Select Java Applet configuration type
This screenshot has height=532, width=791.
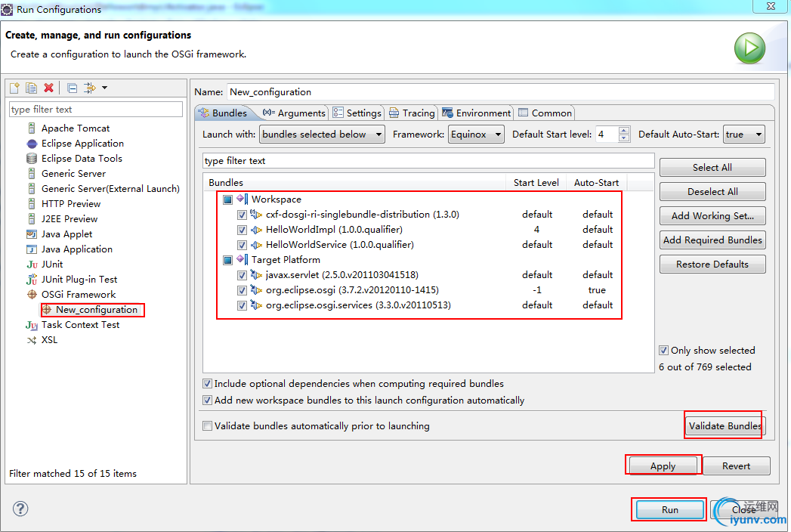pyautogui.click(x=66, y=234)
